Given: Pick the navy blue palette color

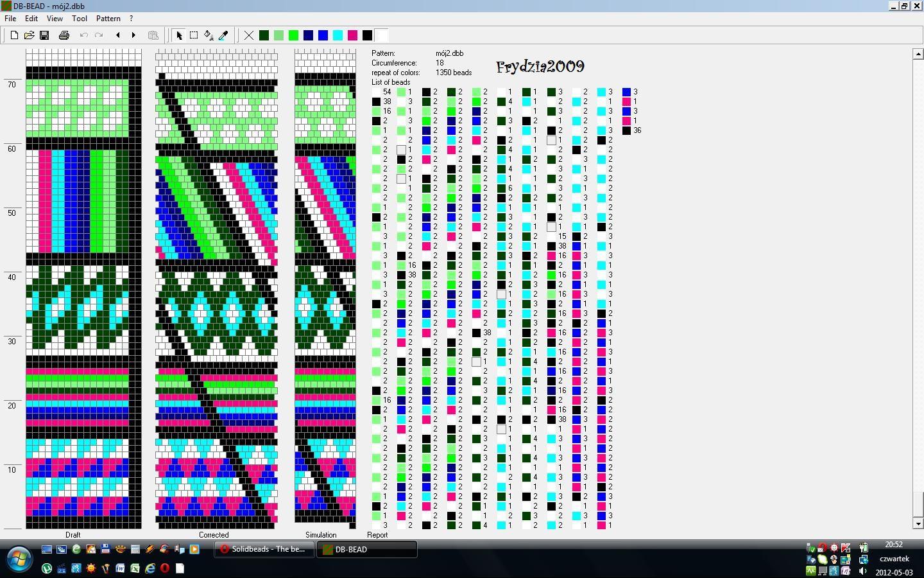Looking at the screenshot, I should [308, 35].
